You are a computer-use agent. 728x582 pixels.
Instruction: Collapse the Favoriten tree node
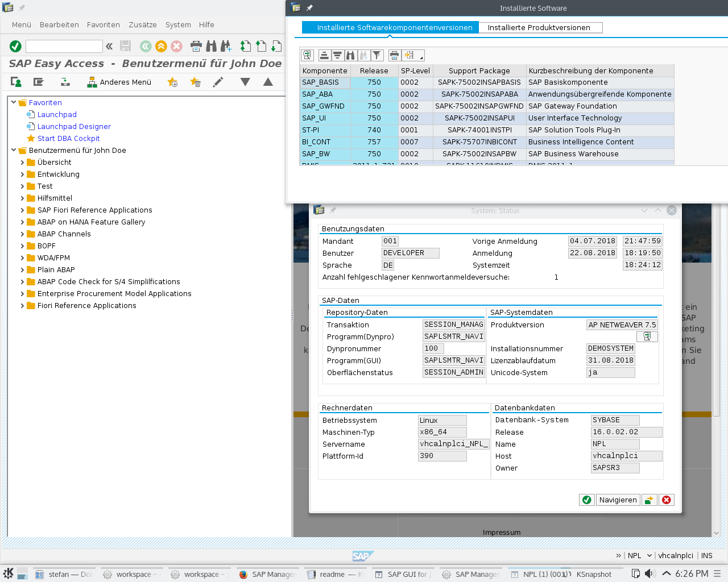[x=14, y=103]
